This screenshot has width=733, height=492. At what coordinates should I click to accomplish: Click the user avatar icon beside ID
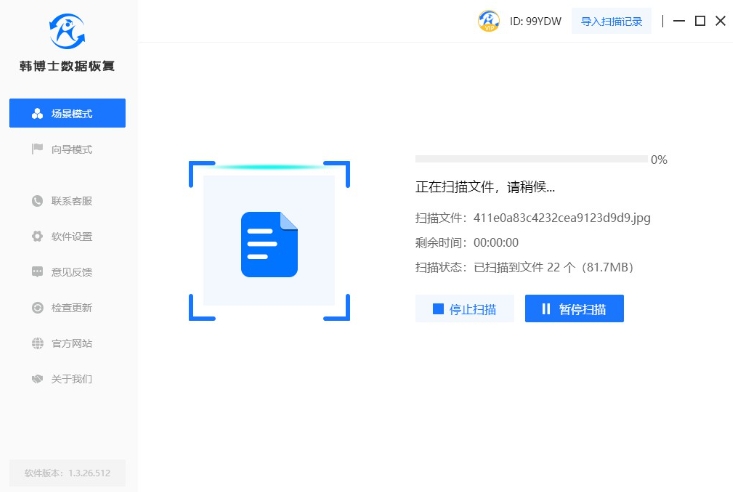tap(489, 21)
